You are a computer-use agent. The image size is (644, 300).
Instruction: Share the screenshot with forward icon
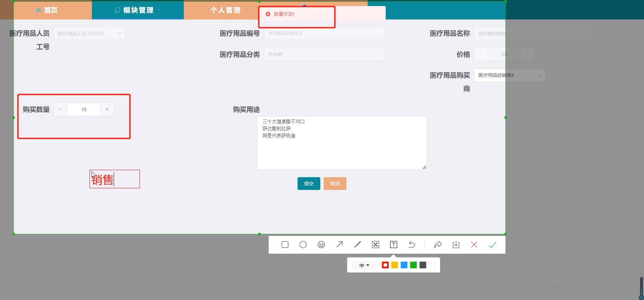[438, 245]
